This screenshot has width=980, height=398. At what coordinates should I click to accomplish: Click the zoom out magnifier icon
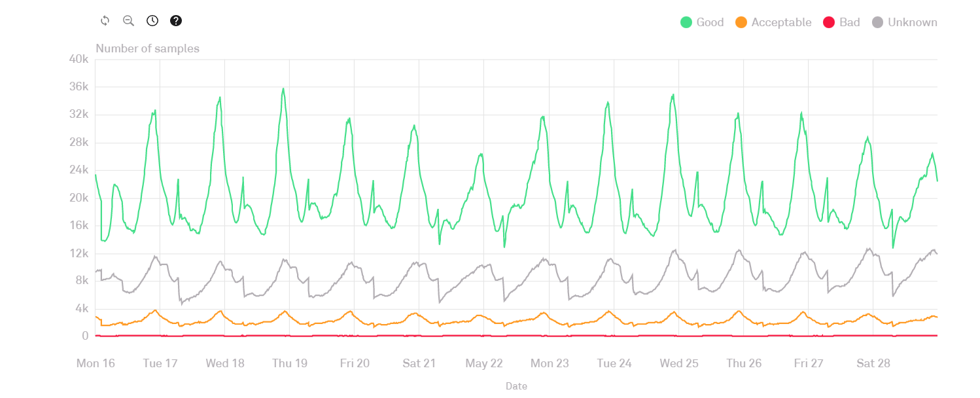click(128, 21)
